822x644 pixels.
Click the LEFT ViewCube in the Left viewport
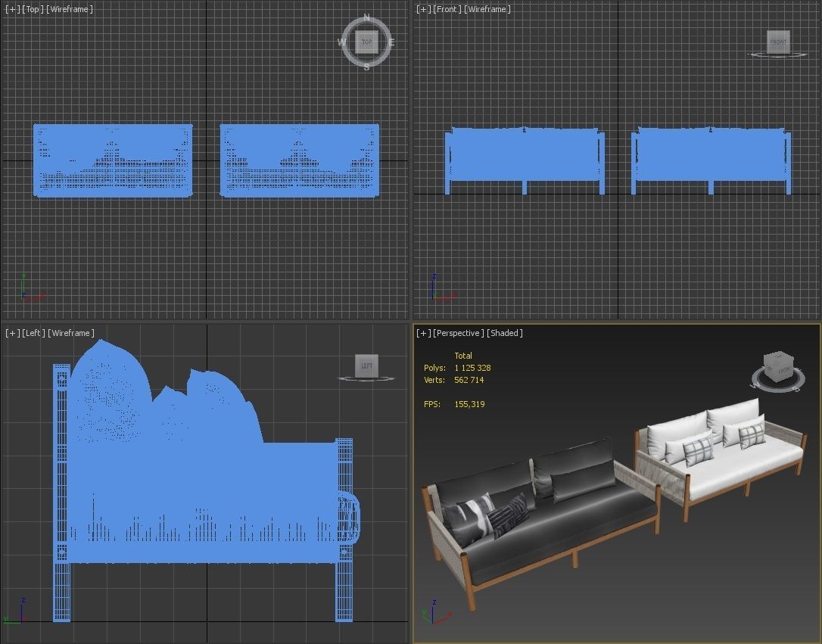point(368,365)
